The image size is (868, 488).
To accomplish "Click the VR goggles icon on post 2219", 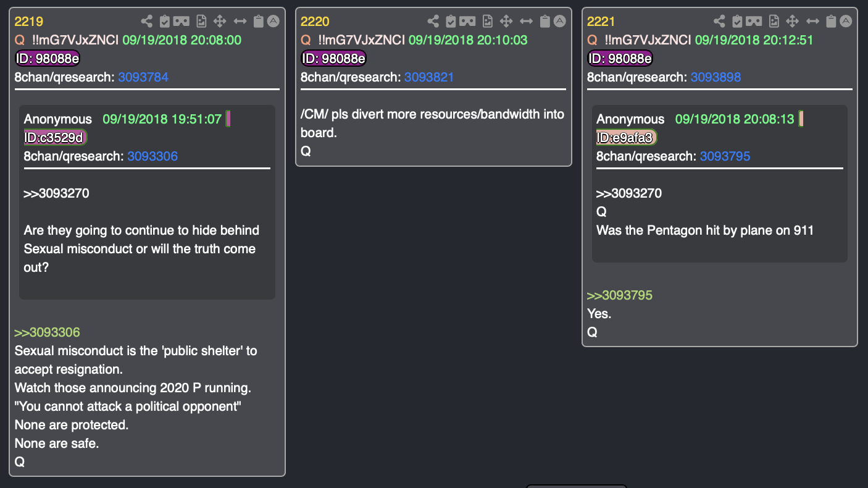I will coord(181,22).
